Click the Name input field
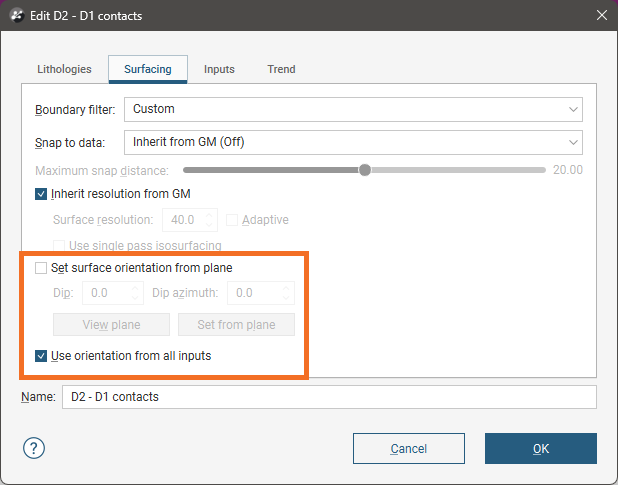Image resolution: width=618 pixels, height=485 pixels. click(328, 397)
